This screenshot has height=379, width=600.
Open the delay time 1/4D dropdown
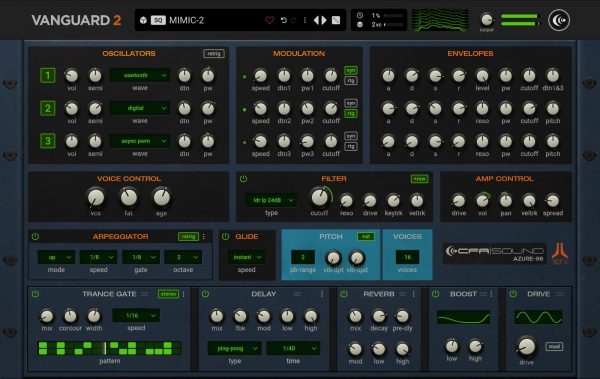point(293,348)
